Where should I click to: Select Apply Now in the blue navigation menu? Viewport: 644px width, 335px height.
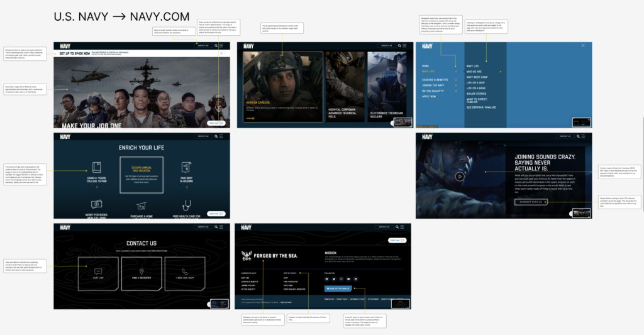click(x=429, y=96)
